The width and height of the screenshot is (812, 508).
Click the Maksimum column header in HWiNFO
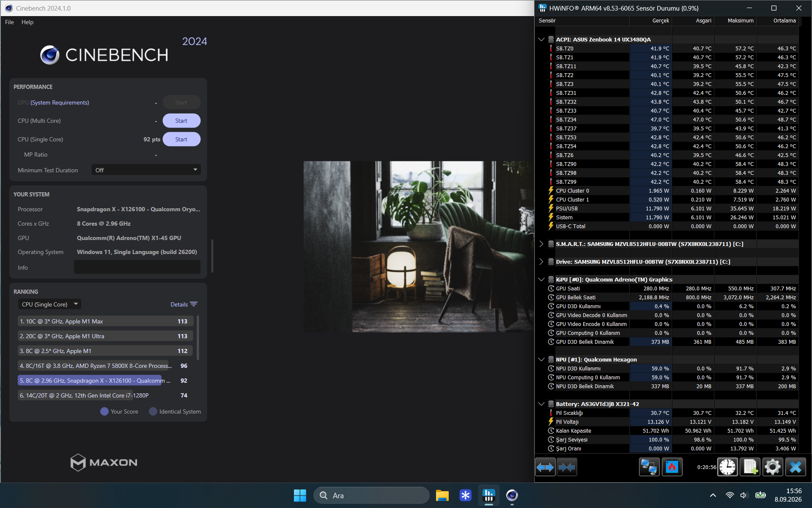coord(735,21)
